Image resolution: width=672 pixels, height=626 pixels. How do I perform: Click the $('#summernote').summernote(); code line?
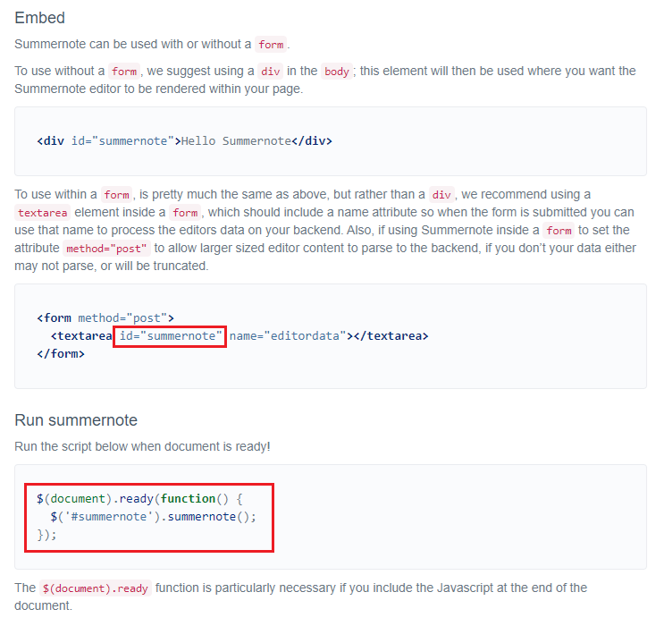(x=153, y=517)
